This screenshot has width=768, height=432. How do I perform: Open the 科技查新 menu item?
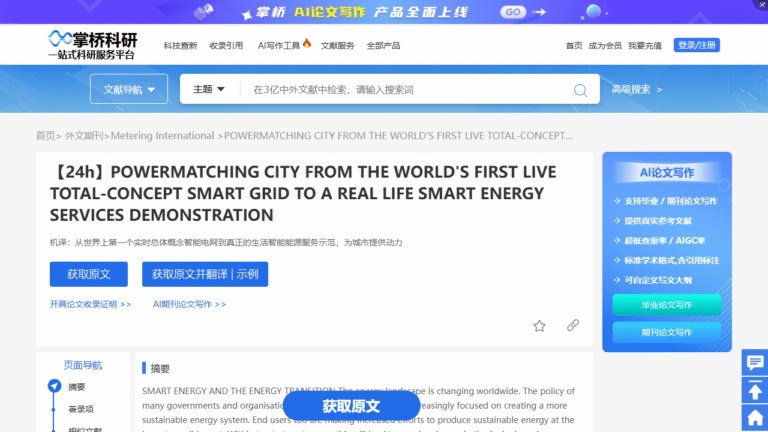pos(180,46)
